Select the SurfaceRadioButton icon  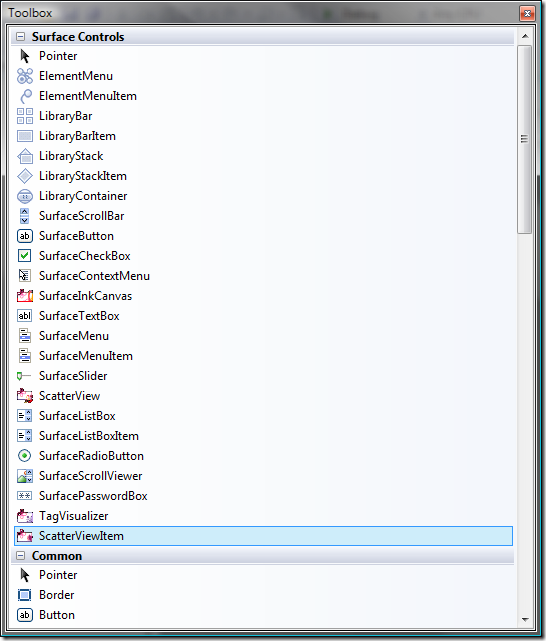coord(25,456)
